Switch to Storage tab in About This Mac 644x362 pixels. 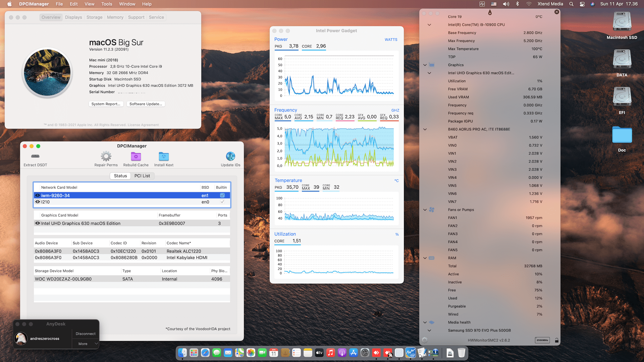coord(94,17)
